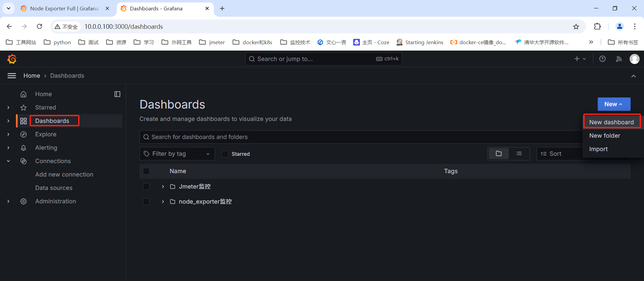This screenshot has height=281, width=644.
Task: Expand the Dashboards sidebar section
Action: [x=8, y=121]
